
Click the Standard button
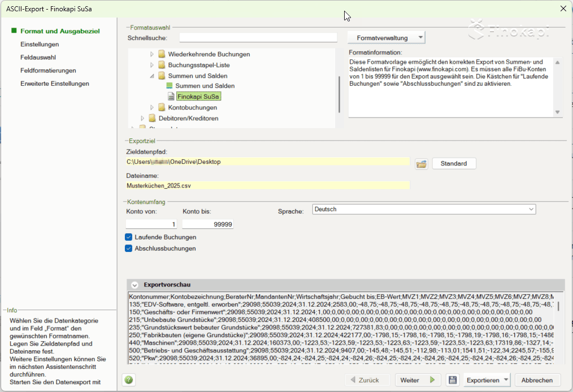click(x=454, y=163)
